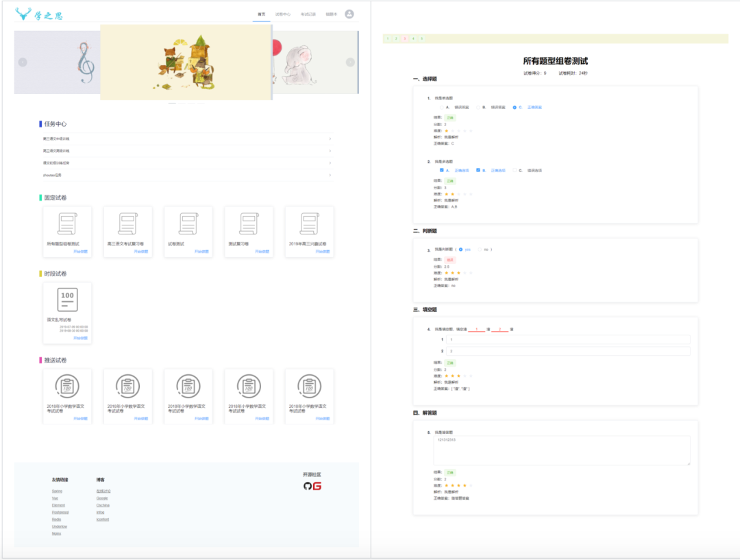Screen dimensions: 740x560
Task: Jump to question 5 in number bar
Action: click(x=422, y=38)
